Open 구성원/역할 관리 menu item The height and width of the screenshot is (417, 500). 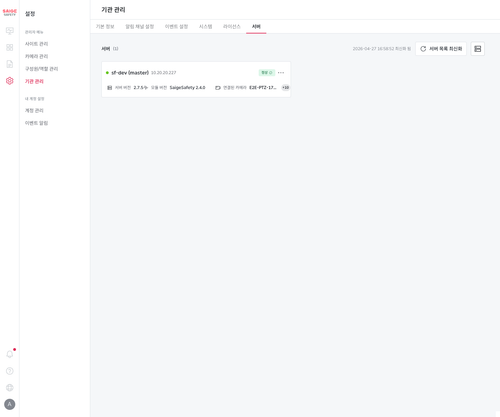pos(42,69)
